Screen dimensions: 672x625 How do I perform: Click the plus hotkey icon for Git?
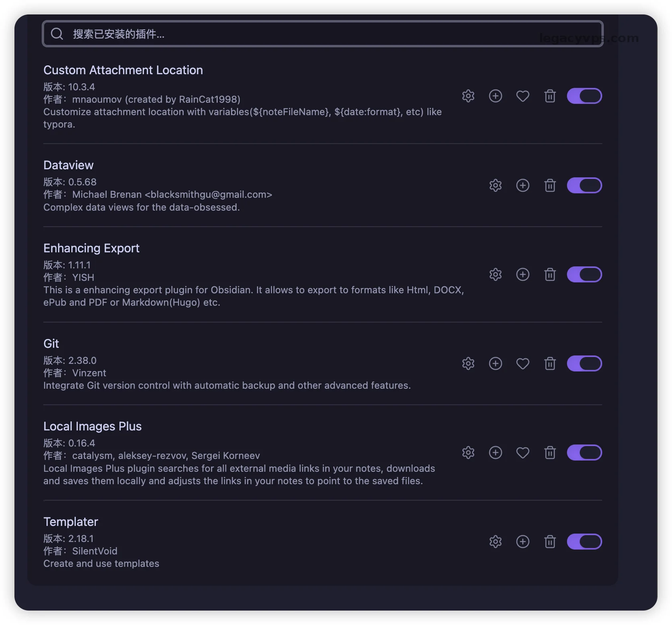tap(495, 363)
